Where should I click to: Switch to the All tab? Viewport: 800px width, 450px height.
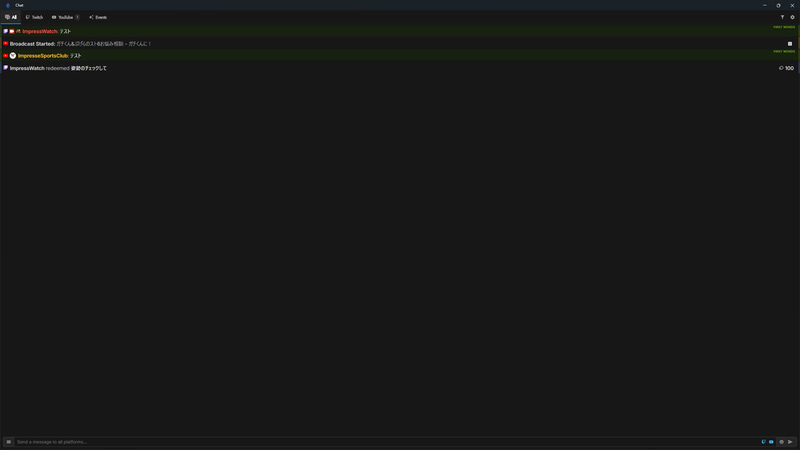point(11,17)
